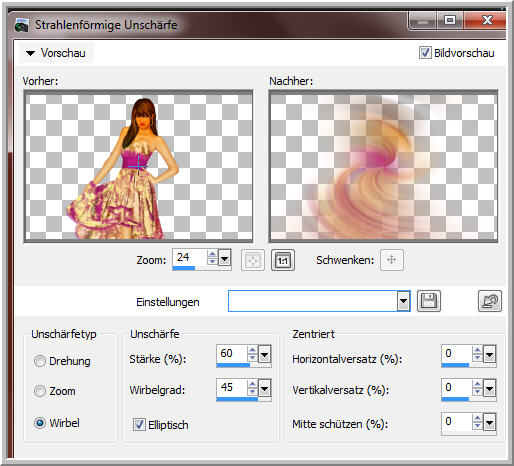Click the Zoom value slider dropdown arrow
The image size is (514, 466).
[225, 258]
